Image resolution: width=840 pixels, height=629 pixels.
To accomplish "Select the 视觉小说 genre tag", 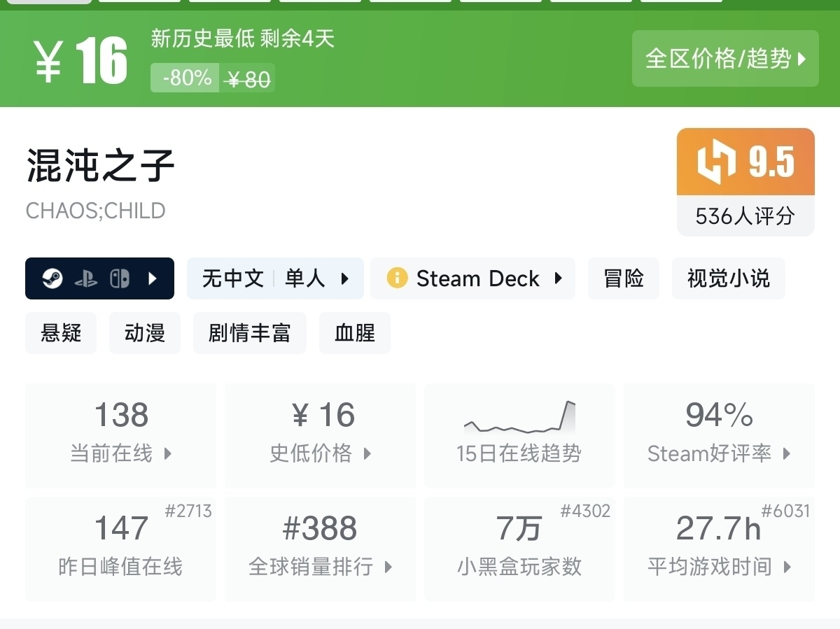I will point(728,278).
